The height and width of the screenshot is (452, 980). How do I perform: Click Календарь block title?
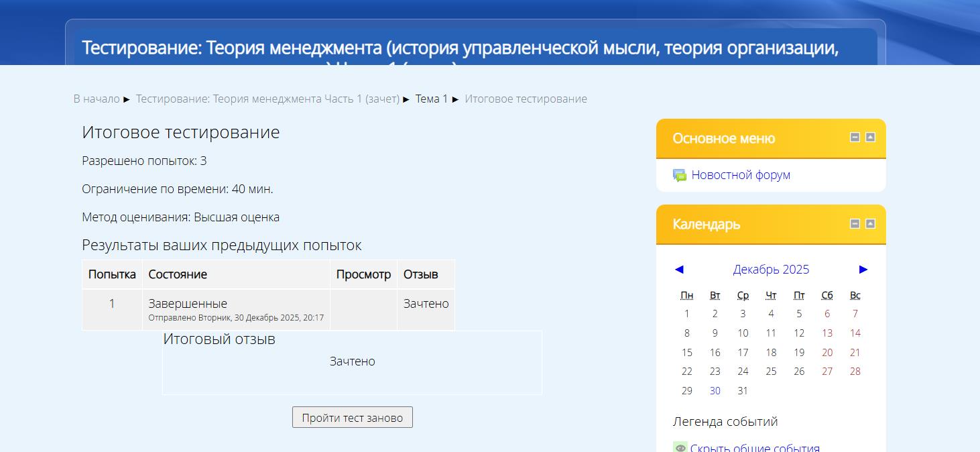pos(707,224)
